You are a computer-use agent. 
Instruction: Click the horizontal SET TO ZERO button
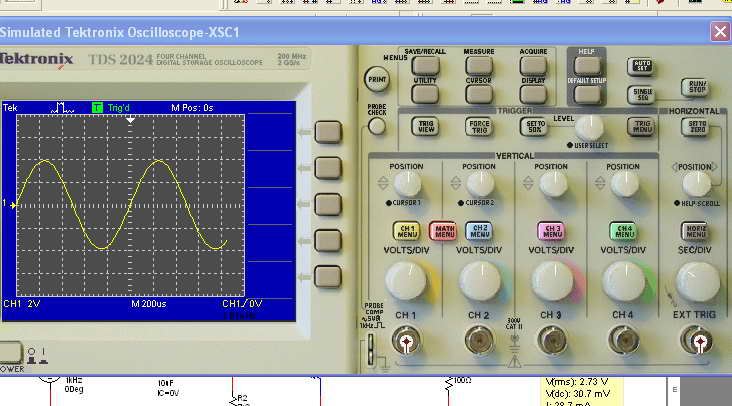pyautogui.click(x=696, y=126)
